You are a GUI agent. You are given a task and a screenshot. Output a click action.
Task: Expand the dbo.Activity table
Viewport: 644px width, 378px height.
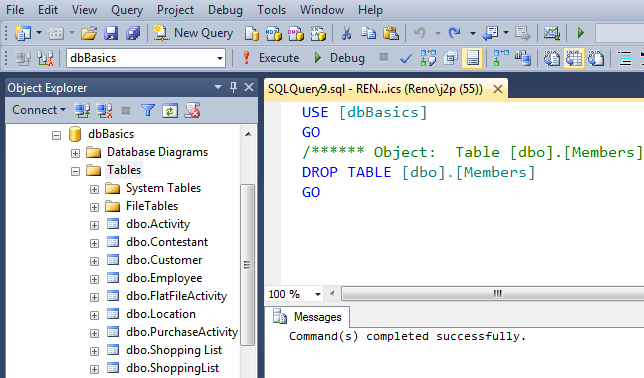click(x=94, y=225)
